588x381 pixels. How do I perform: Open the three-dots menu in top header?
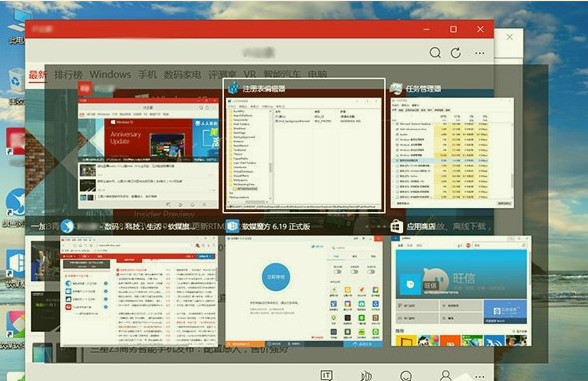480,53
